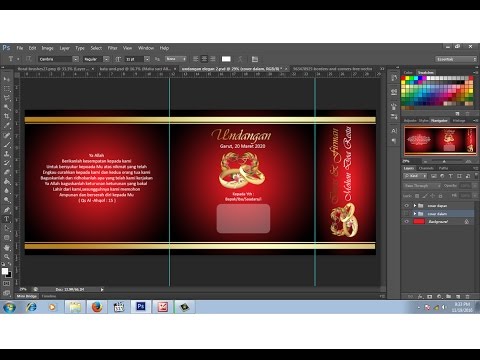Viewport: 480px width, 360px height.
Task: Toggle filter for adjustment layers
Action: pos(442,176)
